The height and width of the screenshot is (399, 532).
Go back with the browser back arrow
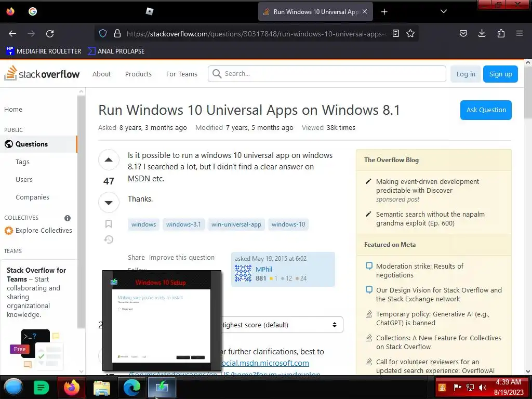pos(12,34)
